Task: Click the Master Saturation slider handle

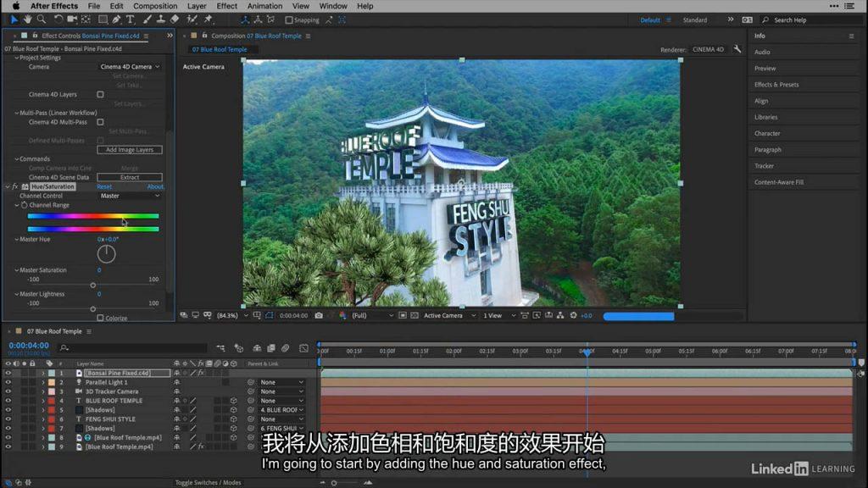Action: 93,286
